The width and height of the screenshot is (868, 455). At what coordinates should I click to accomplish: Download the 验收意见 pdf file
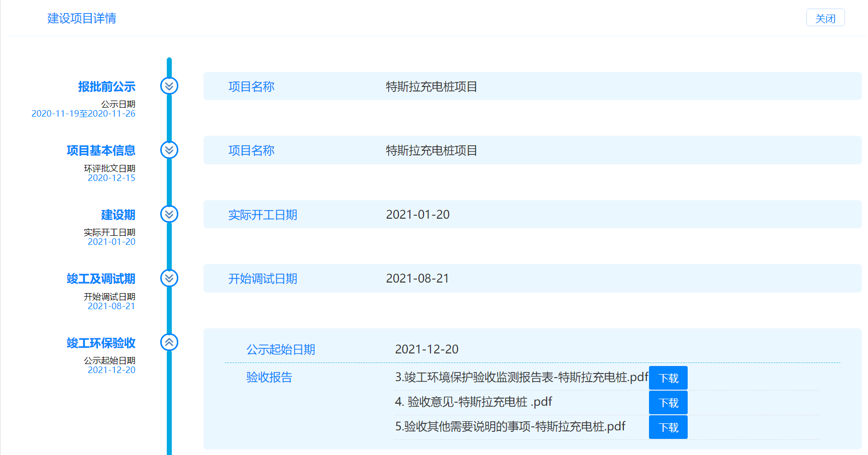pyautogui.click(x=668, y=403)
